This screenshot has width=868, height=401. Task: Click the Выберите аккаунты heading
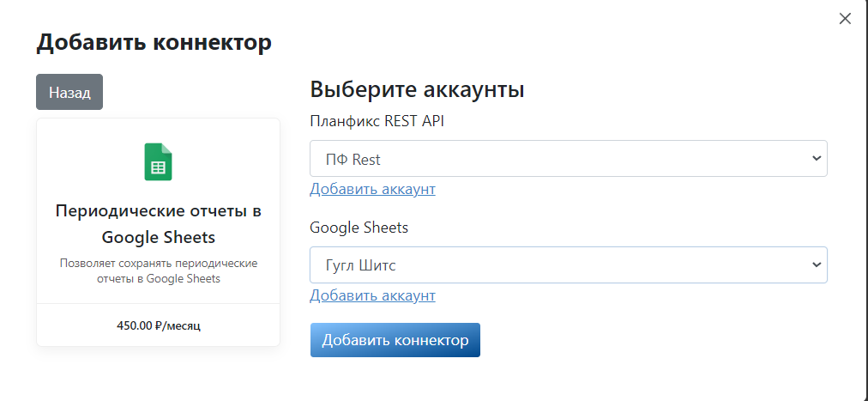[418, 89]
